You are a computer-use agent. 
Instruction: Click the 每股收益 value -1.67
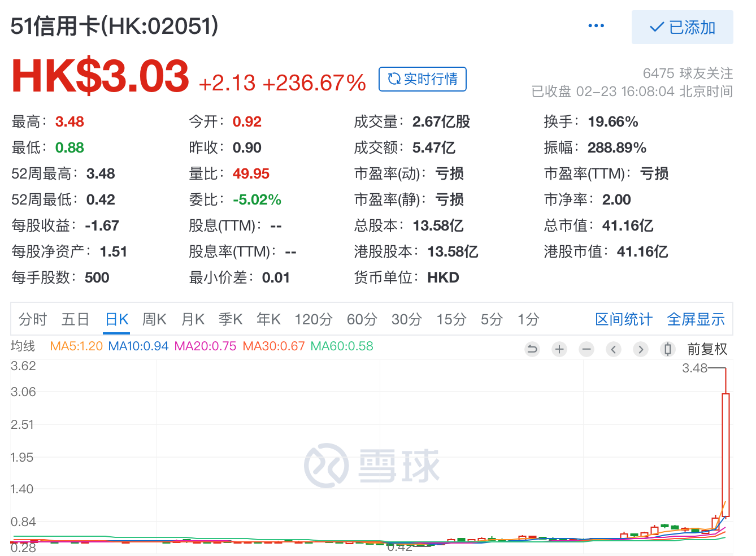click(102, 225)
